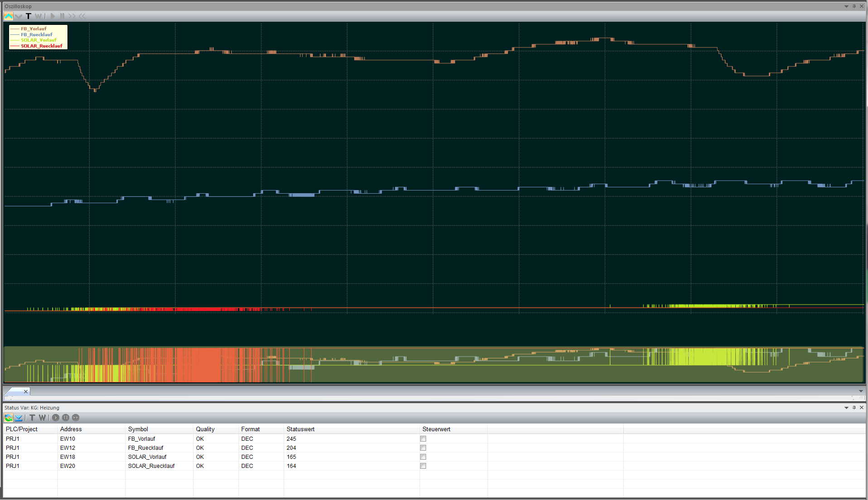Screen dimensions: 868x500
Task: Select the SOLAR_Vorlauf status value cell showing 165
Action: [292, 457]
